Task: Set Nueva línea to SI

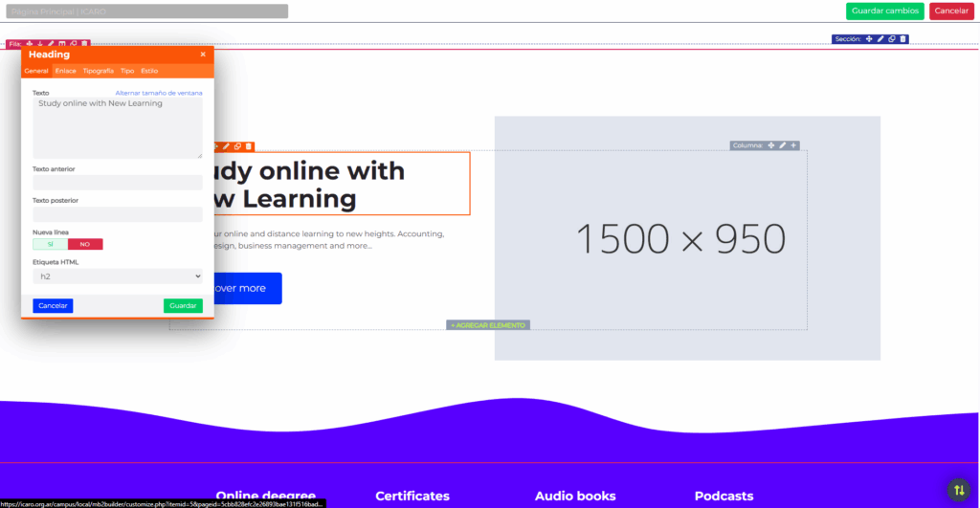Action: pyautogui.click(x=50, y=244)
